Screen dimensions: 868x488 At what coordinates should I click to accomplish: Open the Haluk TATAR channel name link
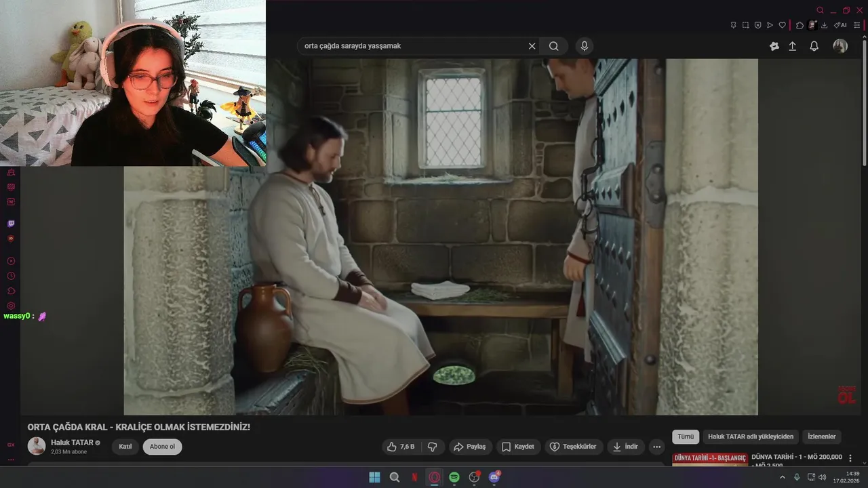[72, 443]
